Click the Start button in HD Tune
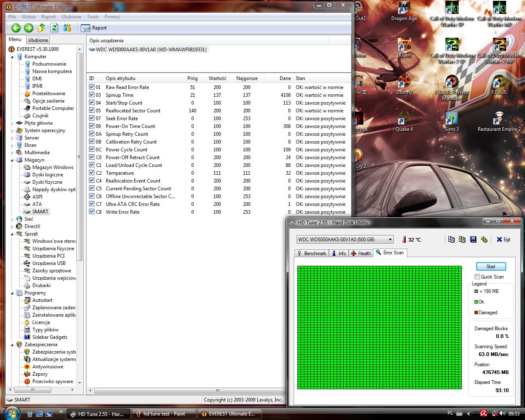 (x=491, y=266)
